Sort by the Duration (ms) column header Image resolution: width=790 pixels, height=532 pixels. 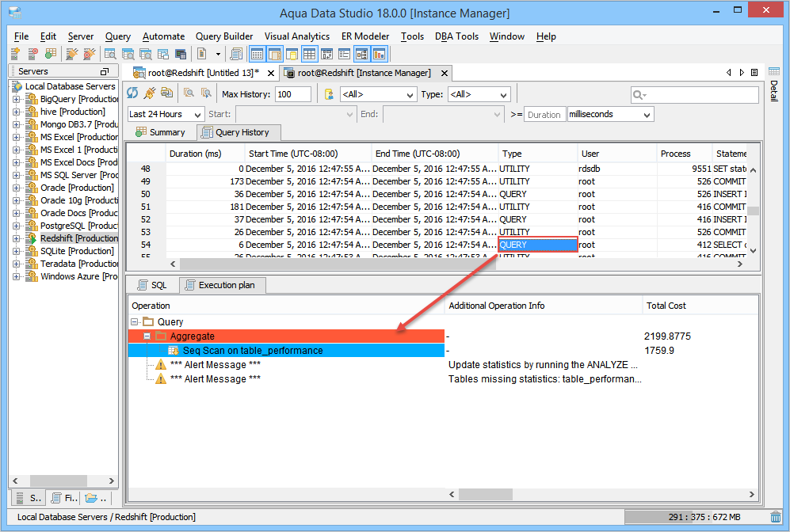coord(205,154)
